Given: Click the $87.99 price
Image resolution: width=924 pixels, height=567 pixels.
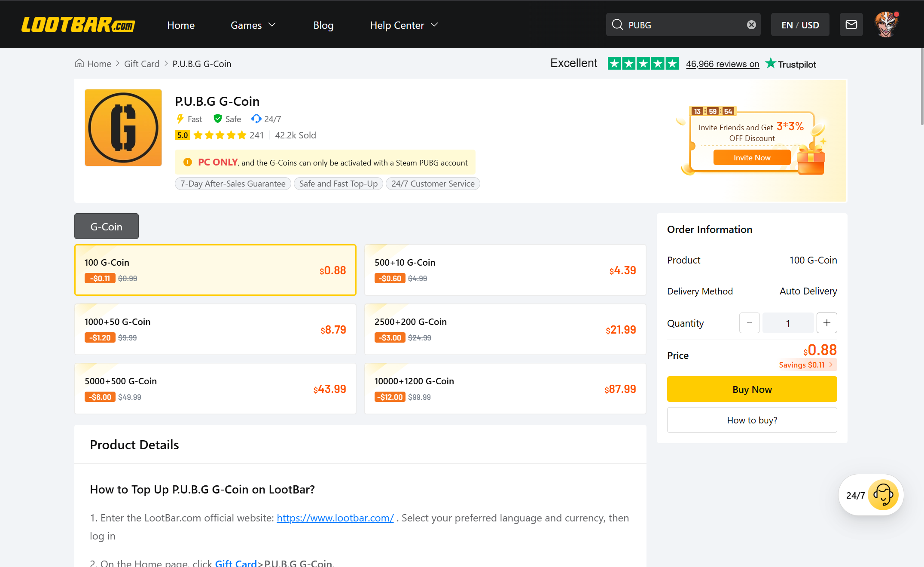Looking at the screenshot, I should (620, 389).
